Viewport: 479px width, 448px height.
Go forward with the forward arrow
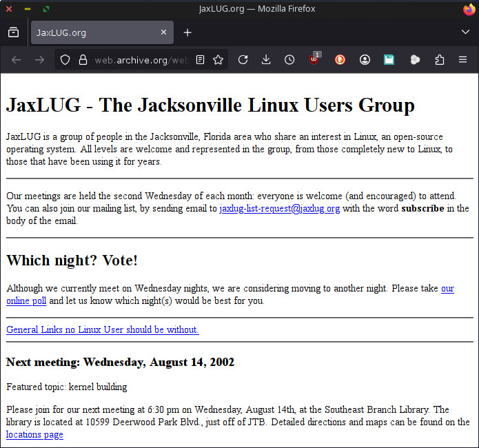click(x=40, y=59)
